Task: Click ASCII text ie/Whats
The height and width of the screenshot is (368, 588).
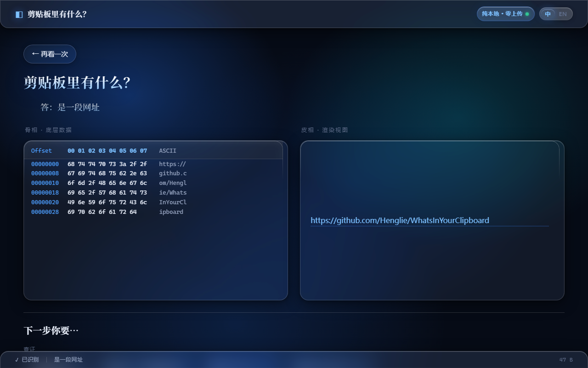Action: [x=173, y=193]
